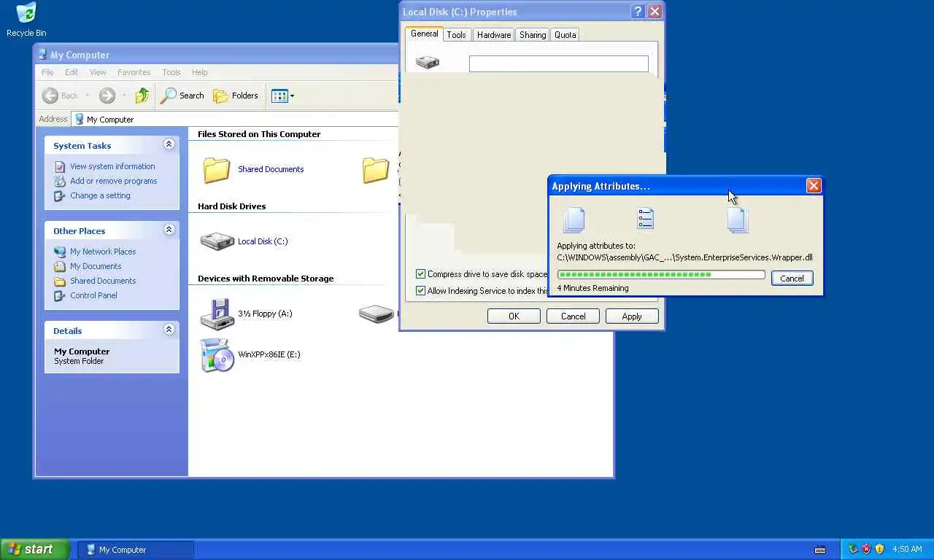The width and height of the screenshot is (934, 560).
Task: Click the red security shield tray icon
Action: pos(866,549)
